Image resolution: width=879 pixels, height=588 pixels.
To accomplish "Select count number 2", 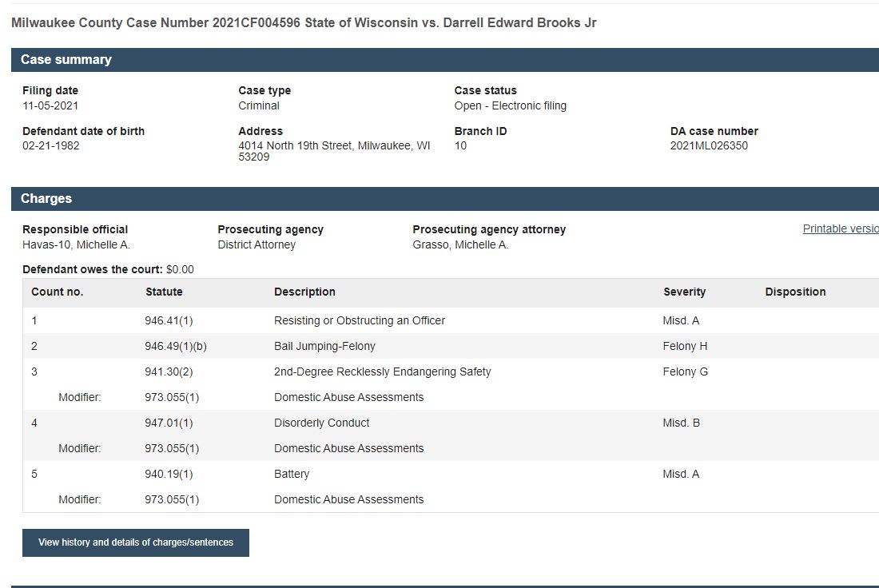I will (x=34, y=347).
